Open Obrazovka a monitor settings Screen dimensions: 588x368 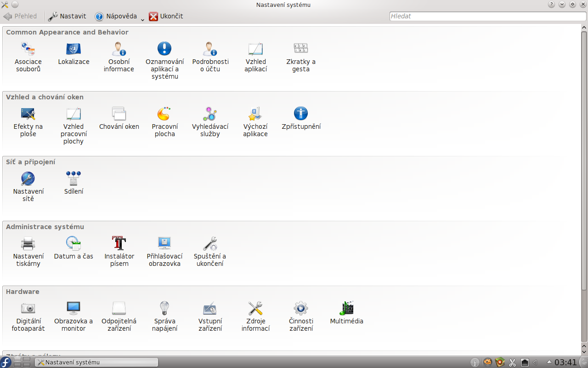[73, 316]
